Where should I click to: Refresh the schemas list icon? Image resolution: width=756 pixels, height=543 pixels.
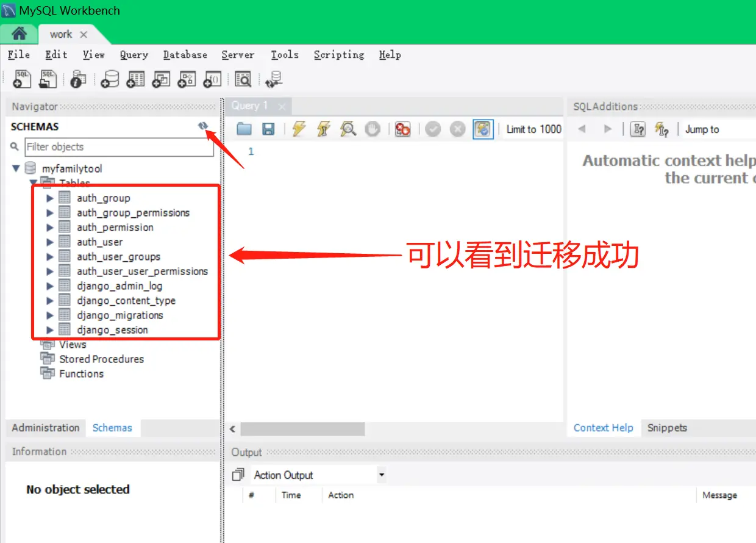(203, 126)
